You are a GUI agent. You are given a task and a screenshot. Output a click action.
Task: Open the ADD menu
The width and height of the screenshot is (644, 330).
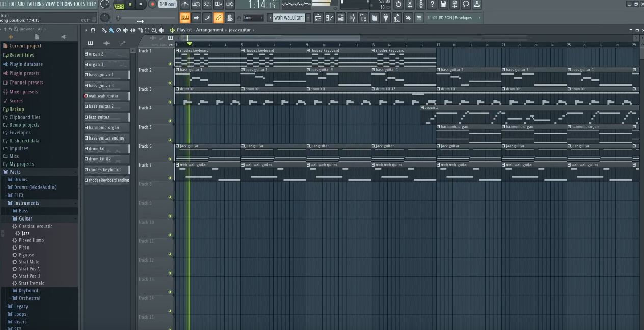21,4
